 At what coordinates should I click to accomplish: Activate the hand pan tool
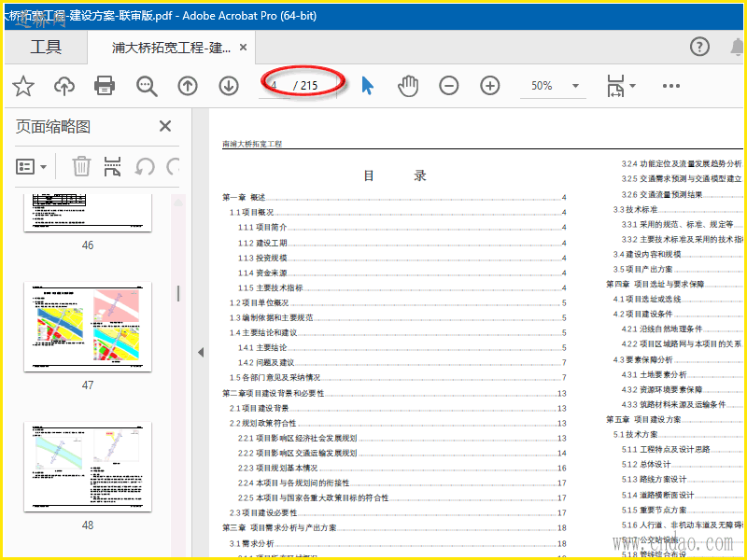pyautogui.click(x=408, y=86)
